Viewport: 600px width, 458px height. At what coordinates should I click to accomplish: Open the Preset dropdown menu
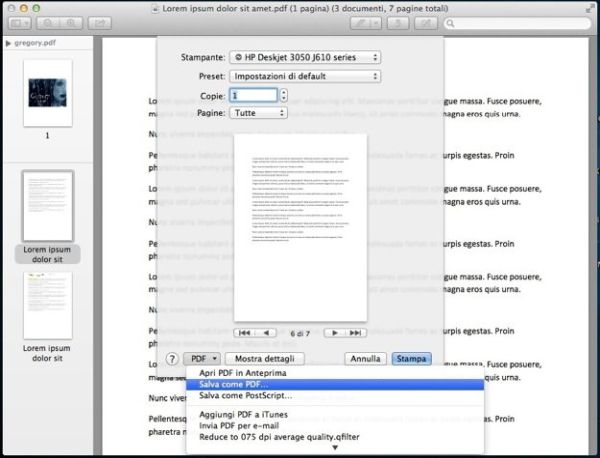point(304,76)
